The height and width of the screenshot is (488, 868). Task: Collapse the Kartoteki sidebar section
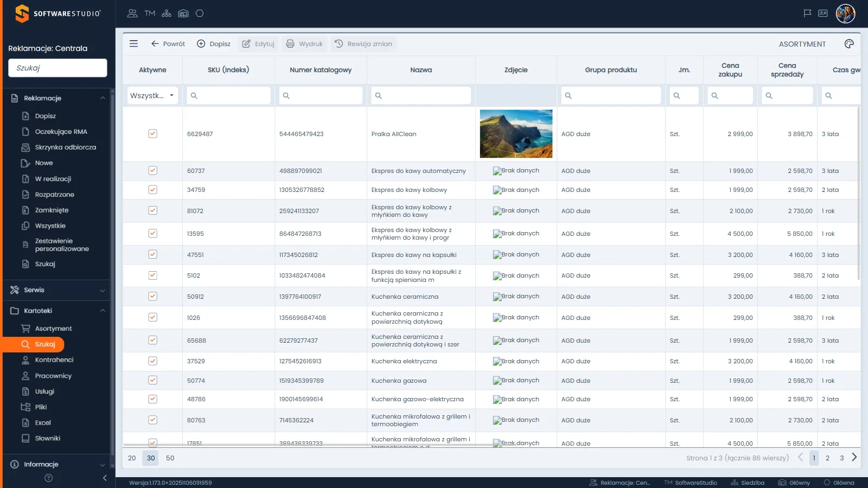click(x=58, y=311)
